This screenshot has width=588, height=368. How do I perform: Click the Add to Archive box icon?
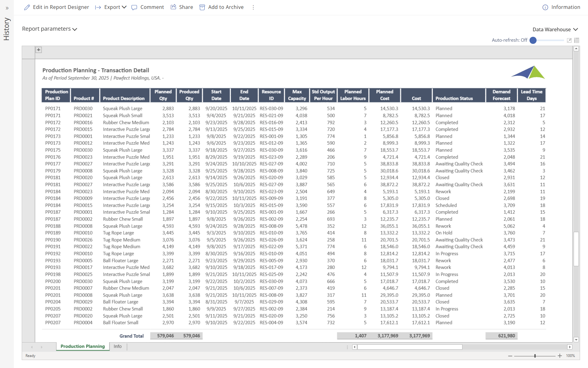point(202,7)
